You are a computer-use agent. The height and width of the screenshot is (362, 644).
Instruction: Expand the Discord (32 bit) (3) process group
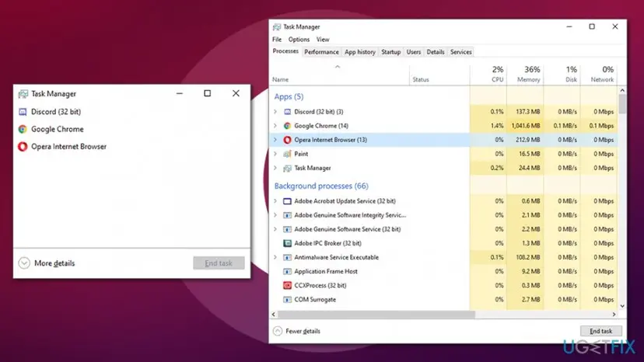click(x=275, y=112)
